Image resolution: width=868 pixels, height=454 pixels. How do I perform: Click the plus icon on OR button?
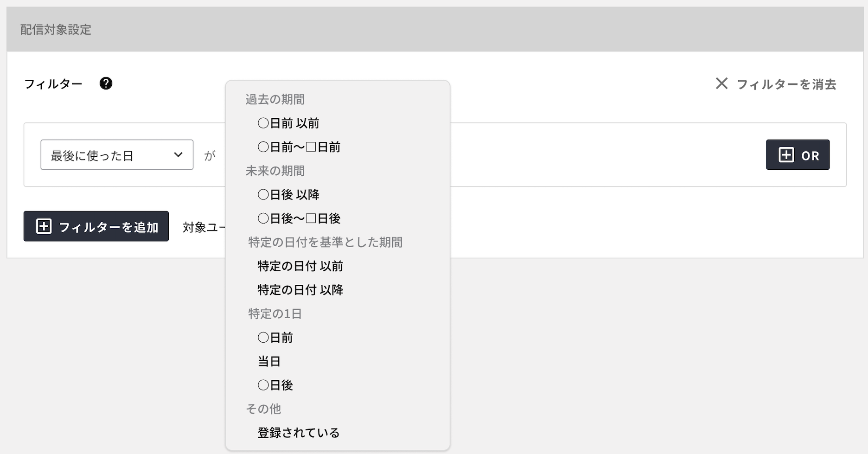pos(786,155)
